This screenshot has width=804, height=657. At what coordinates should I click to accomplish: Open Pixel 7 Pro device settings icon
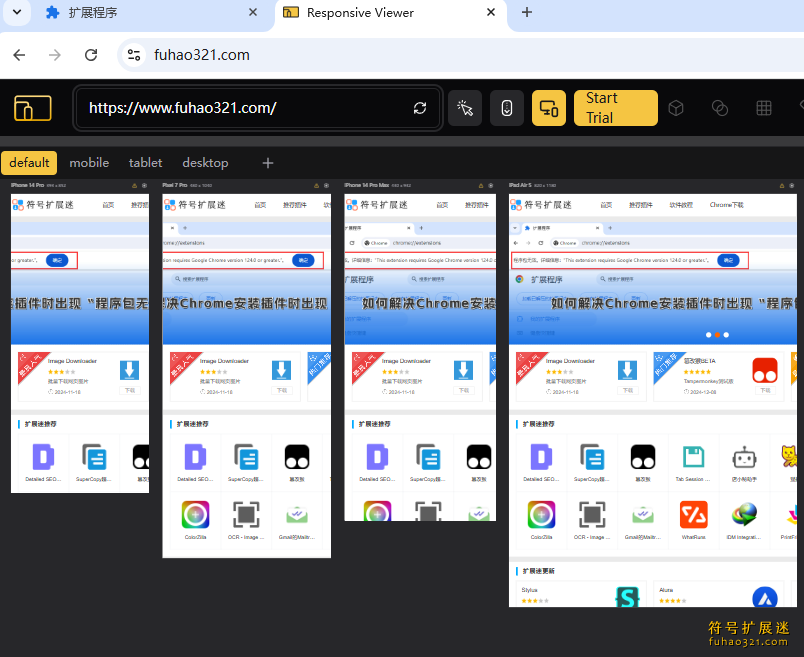327,186
